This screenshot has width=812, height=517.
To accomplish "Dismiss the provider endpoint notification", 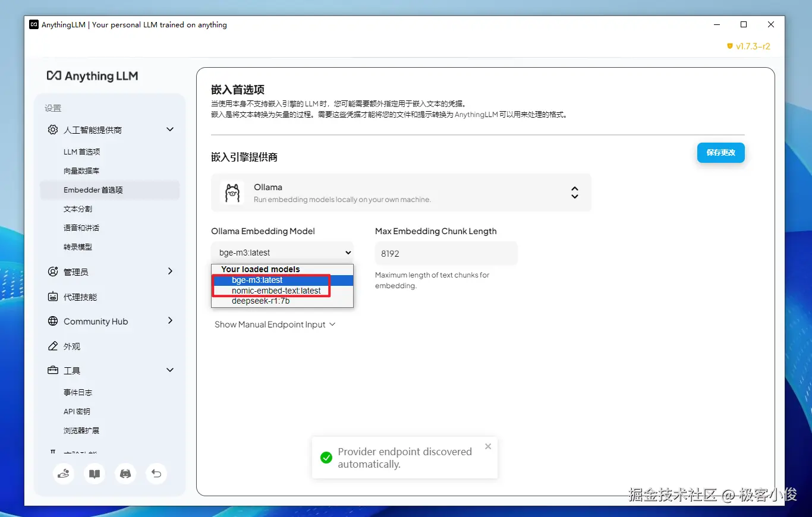I will (x=488, y=446).
